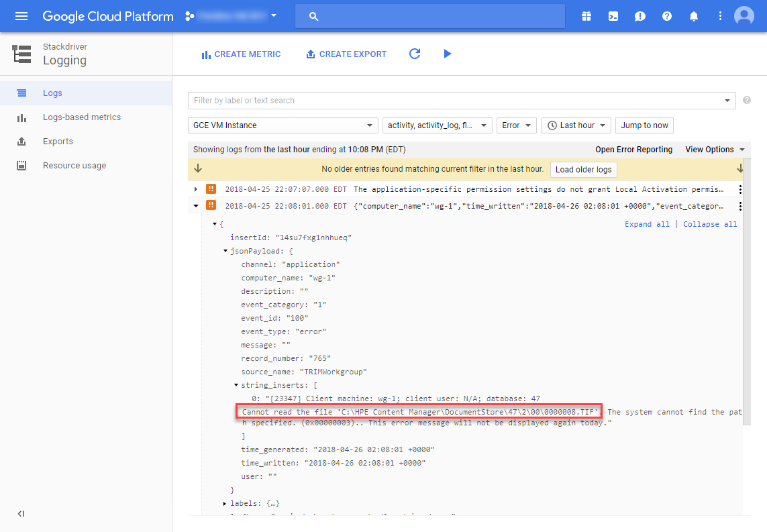Click the event_type "error" value
This screenshot has height=532, width=767.
pyautogui.click(x=311, y=331)
